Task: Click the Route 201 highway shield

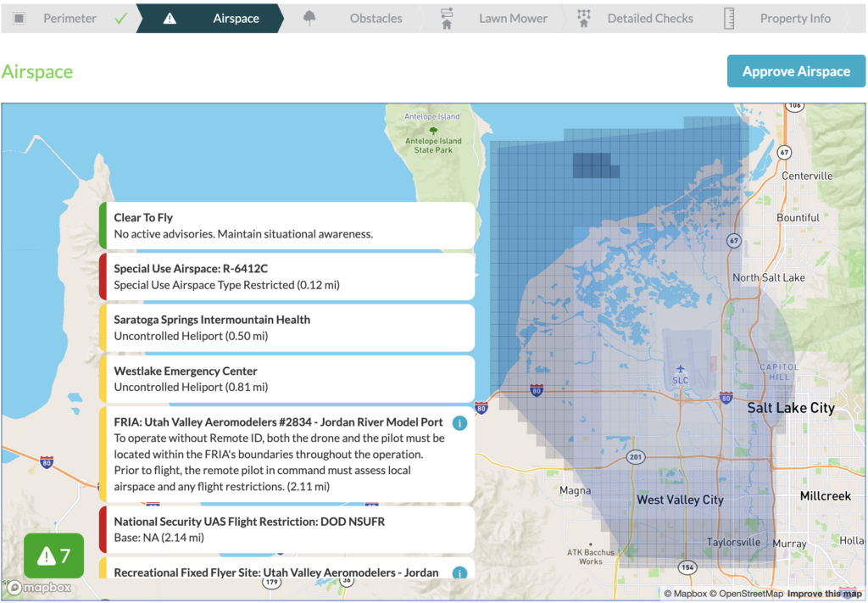Action: [636, 457]
